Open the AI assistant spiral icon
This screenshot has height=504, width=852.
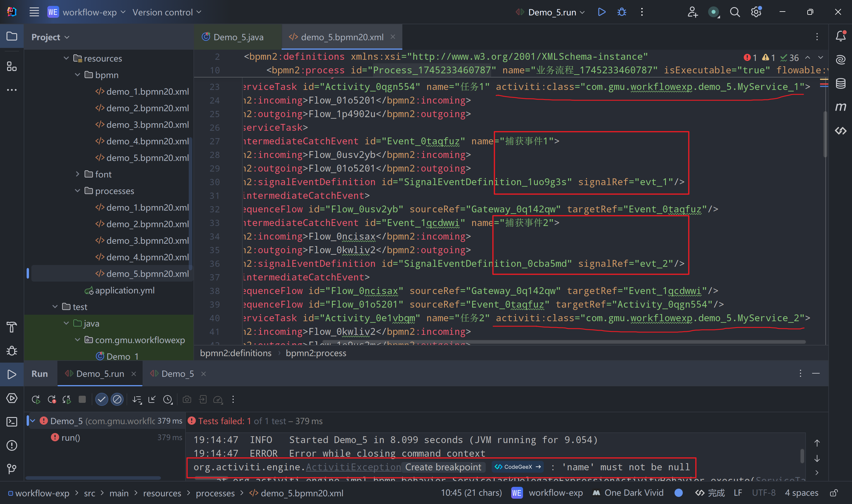click(x=840, y=60)
